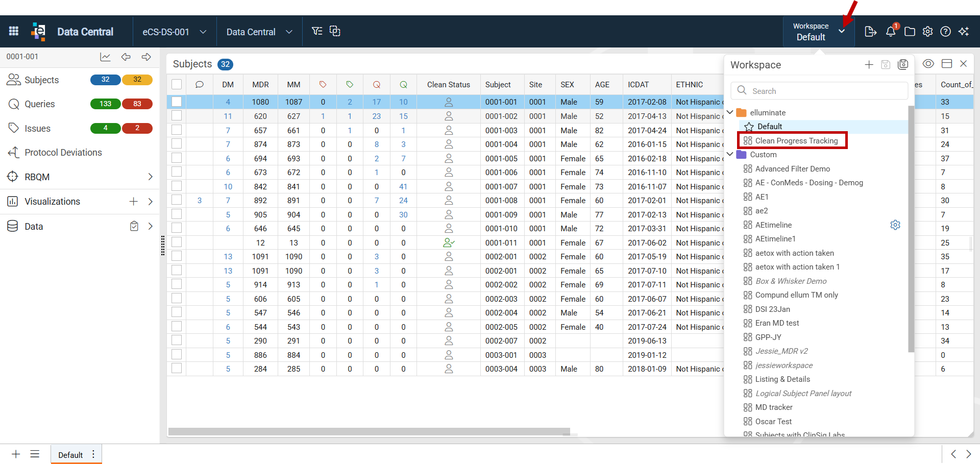
Task: Click clean status person icon for 0001-011
Action: (449, 243)
